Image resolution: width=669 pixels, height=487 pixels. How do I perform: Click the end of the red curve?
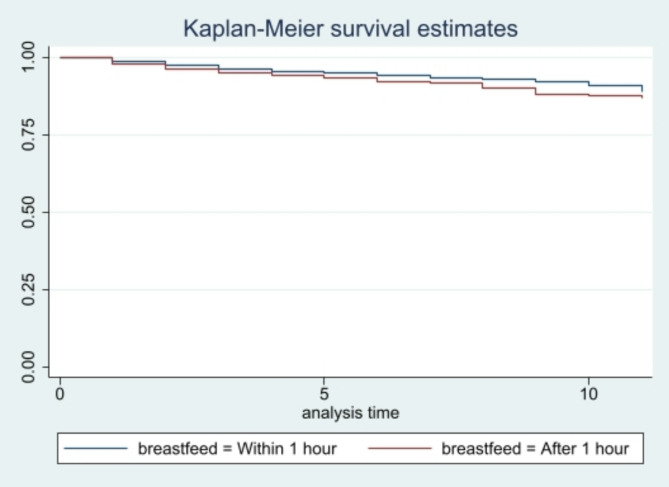[x=642, y=97]
